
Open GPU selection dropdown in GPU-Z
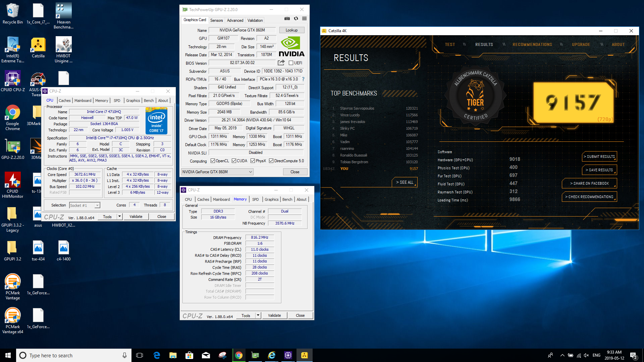(217, 172)
